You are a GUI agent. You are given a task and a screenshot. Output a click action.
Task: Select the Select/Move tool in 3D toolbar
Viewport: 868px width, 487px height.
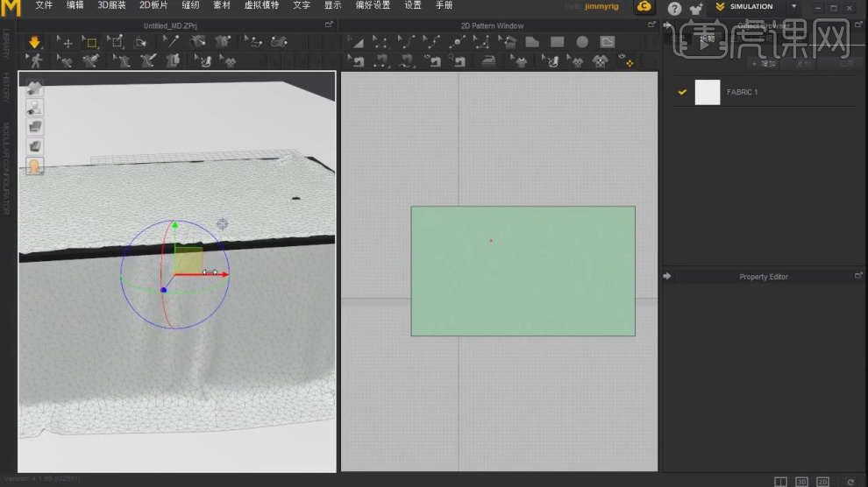click(x=65, y=42)
